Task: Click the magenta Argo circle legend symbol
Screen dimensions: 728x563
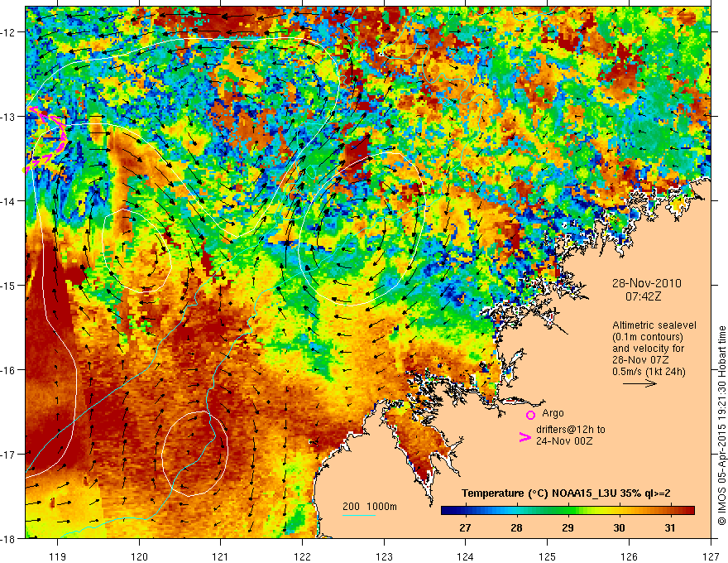Action: point(530,415)
